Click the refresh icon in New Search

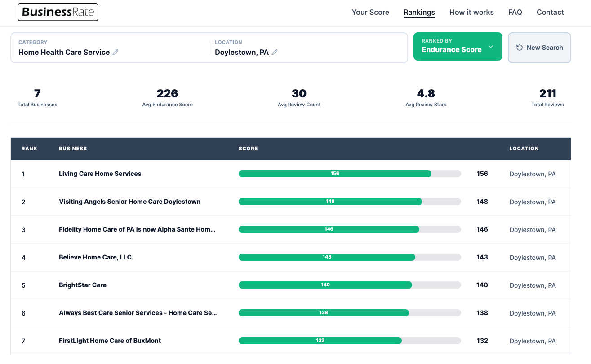click(520, 48)
